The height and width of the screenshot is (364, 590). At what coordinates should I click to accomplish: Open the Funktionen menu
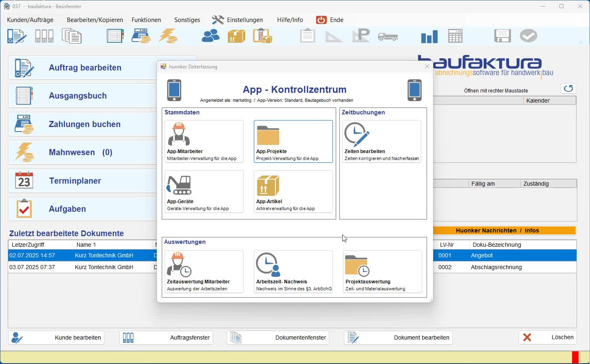(x=146, y=20)
